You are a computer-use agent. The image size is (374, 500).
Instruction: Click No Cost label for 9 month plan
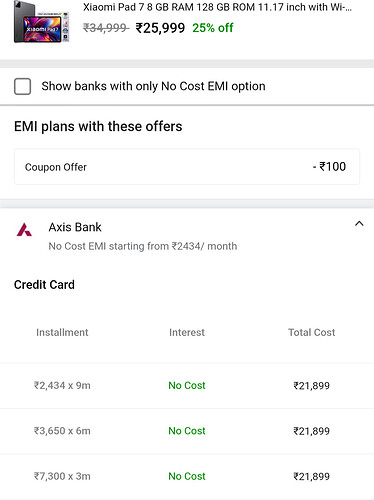coord(187,385)
